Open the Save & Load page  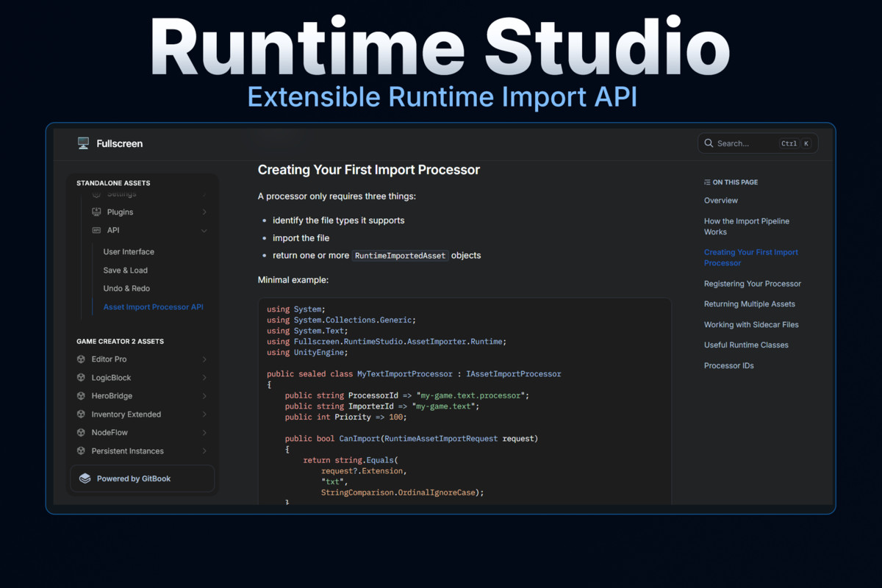(125, 270)
